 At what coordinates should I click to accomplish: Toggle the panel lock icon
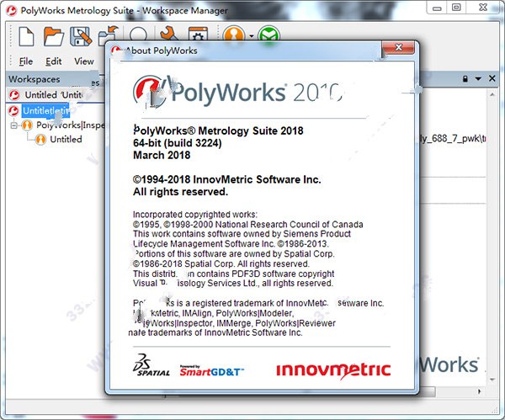pos(465,78)
